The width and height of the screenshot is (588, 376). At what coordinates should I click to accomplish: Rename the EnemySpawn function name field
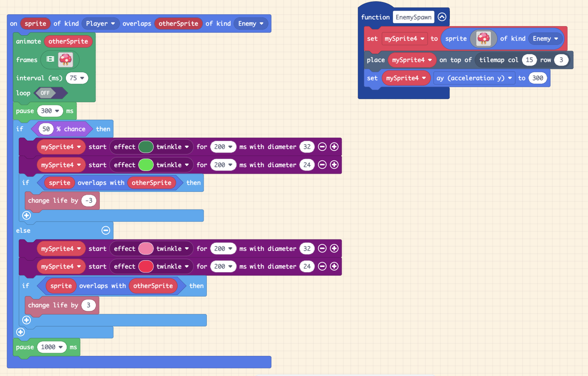[x=414, y=17]
